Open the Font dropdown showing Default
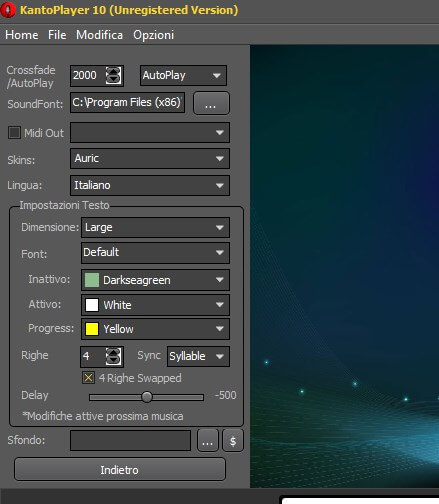The width and height of the screenshot is (439, 504). (x=155, y=253)
